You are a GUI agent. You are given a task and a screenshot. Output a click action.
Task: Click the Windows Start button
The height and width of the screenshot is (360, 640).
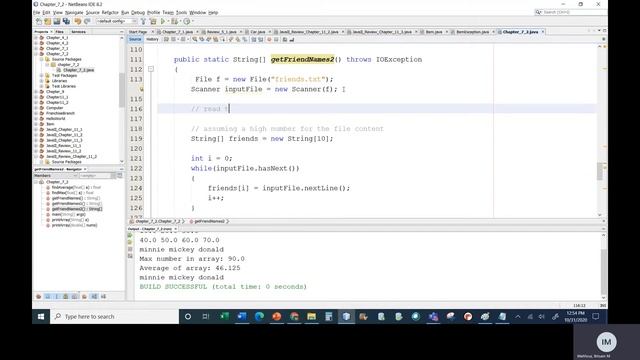41,316
